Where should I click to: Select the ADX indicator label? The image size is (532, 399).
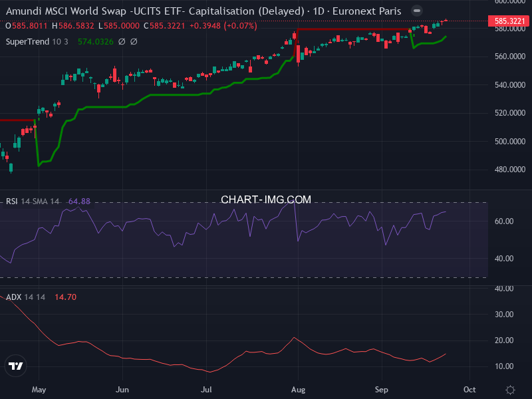pos(13,297)
